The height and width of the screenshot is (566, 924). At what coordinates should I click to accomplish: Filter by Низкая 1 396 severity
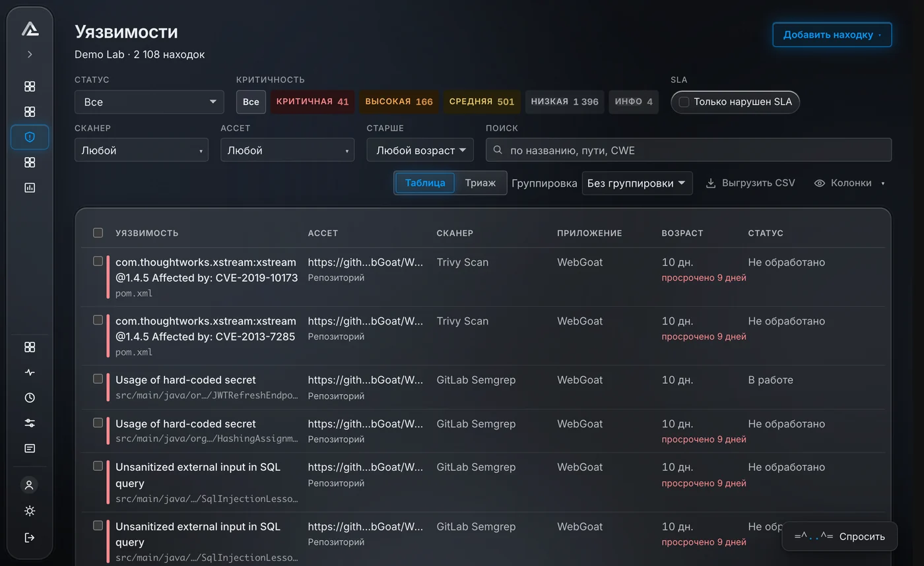565,102
